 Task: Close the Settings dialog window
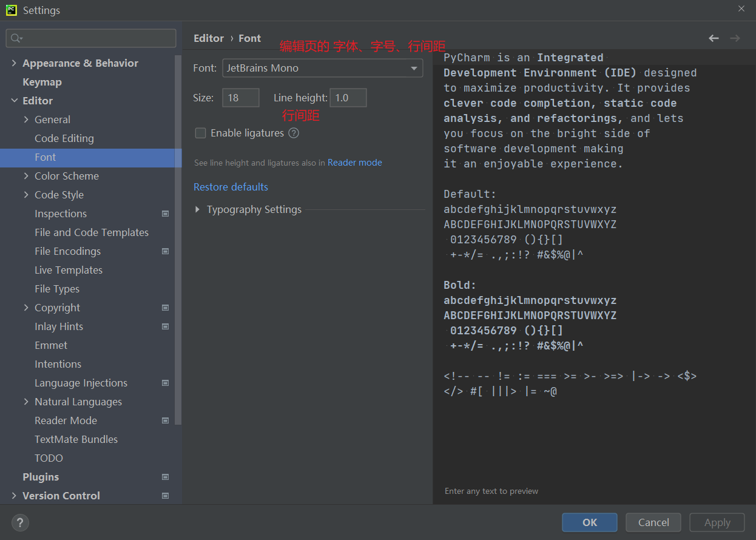coord(741,9)
